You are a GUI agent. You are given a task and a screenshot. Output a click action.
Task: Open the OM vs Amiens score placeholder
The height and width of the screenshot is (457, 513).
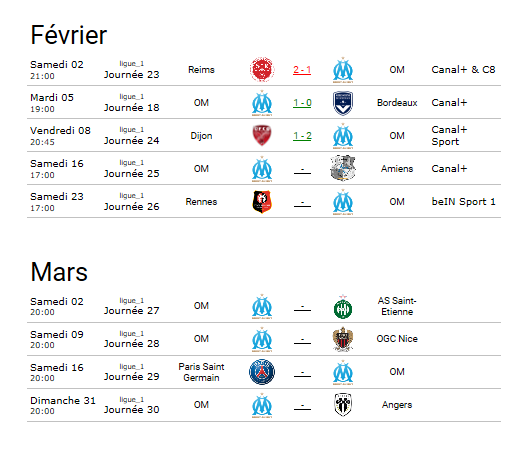tap(302, 170)
